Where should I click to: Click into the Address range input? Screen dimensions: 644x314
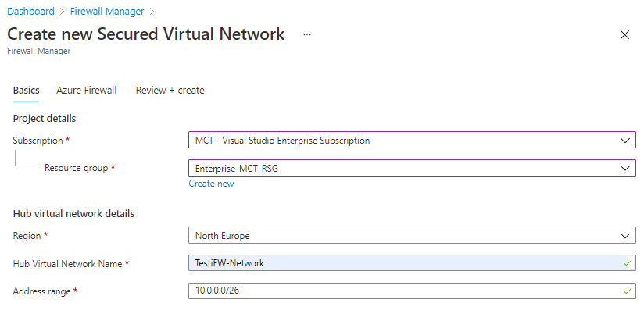click(x=402, y=291)
